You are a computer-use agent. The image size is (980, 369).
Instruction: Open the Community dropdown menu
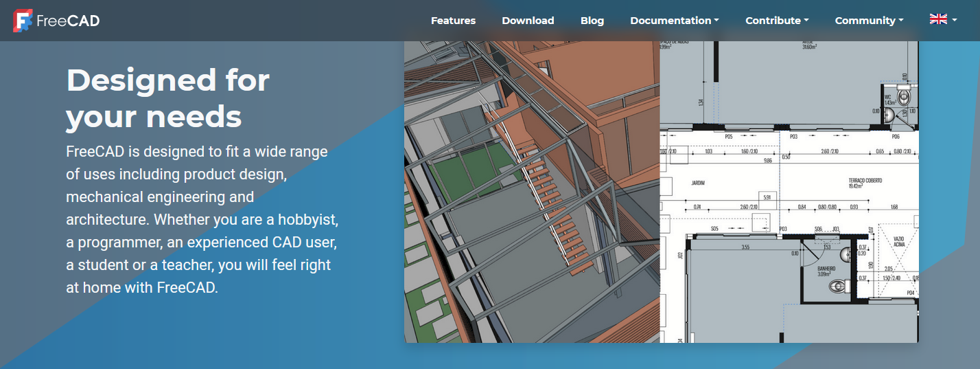(869, 21)
